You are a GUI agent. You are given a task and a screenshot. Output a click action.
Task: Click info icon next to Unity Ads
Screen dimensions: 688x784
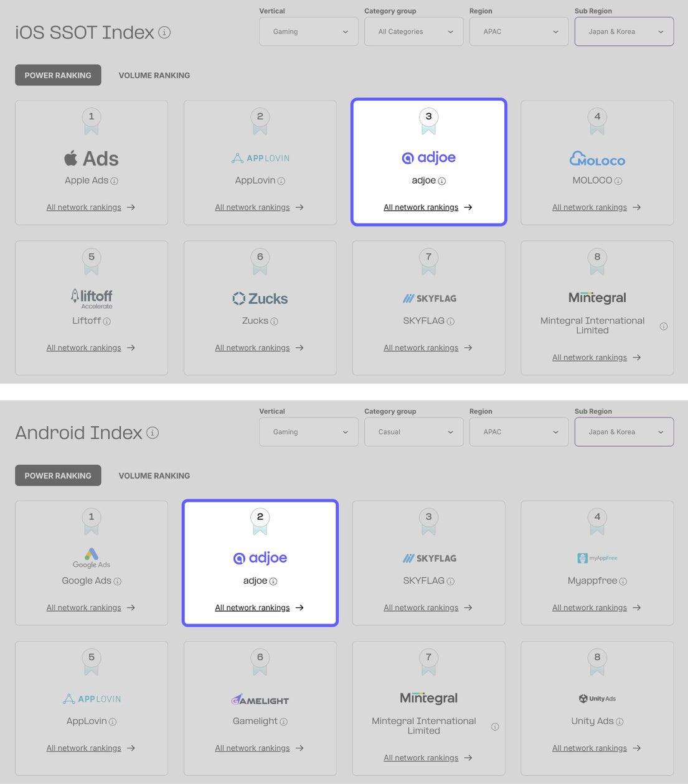click(620, 722)
